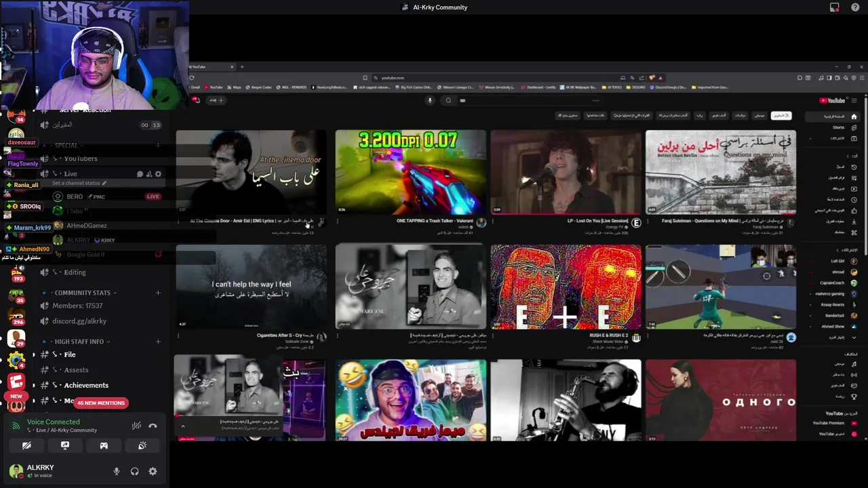Turn on camera in voice panel
The image size is (868, 488).
pos(26,445)
